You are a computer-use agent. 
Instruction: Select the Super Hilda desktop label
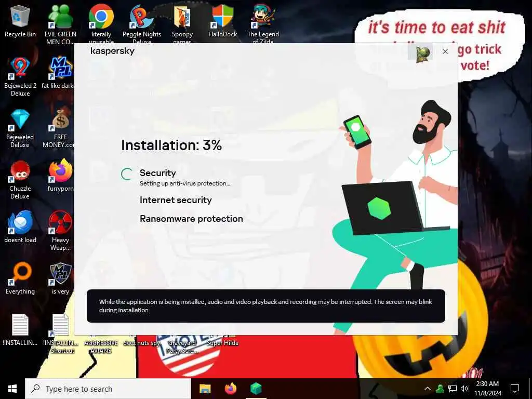(222, 343)
